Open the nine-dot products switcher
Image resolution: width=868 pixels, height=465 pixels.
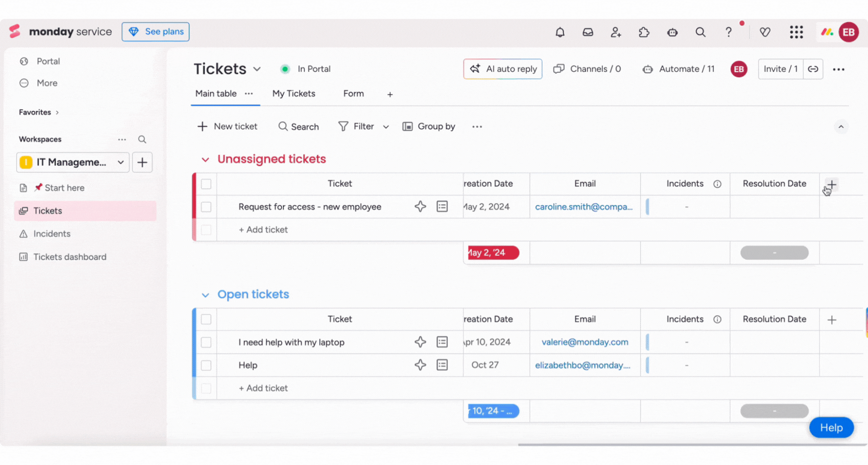click(x=797, y=32)
